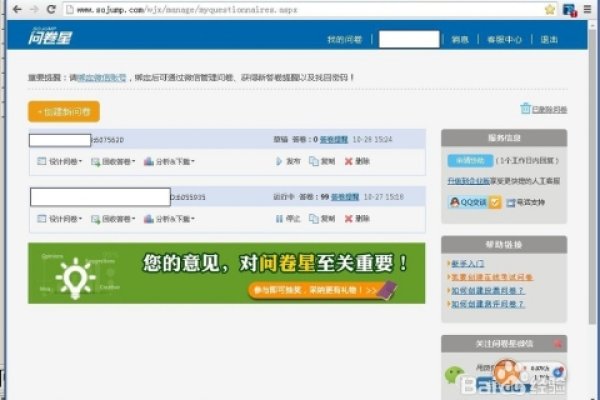Open 如何创建投票问卷? help link
The image size is (600, 400).
(488, 291)
